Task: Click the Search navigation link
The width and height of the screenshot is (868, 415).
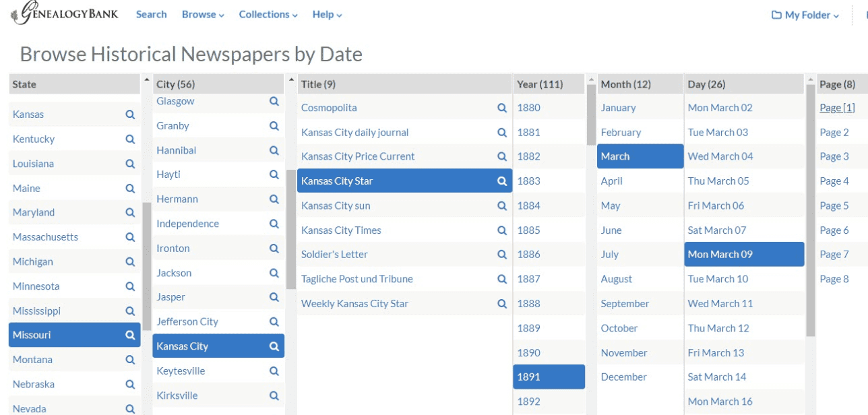Action: [151, 14]
